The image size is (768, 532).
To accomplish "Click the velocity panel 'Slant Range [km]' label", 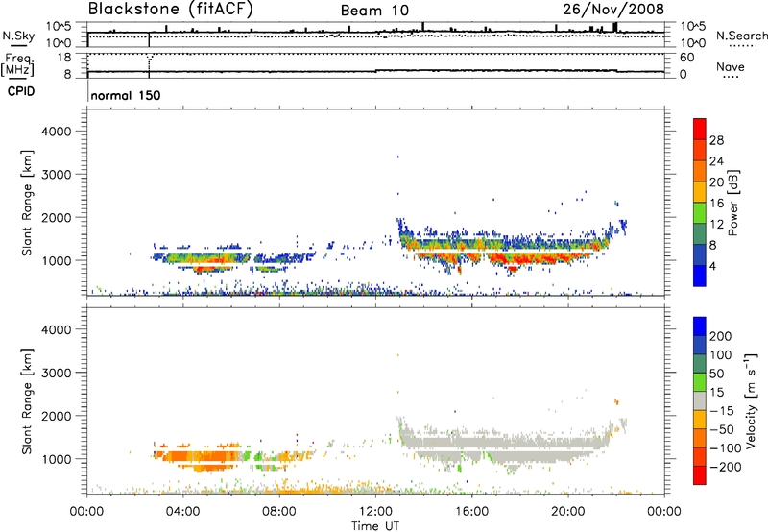I will [27, 401].
